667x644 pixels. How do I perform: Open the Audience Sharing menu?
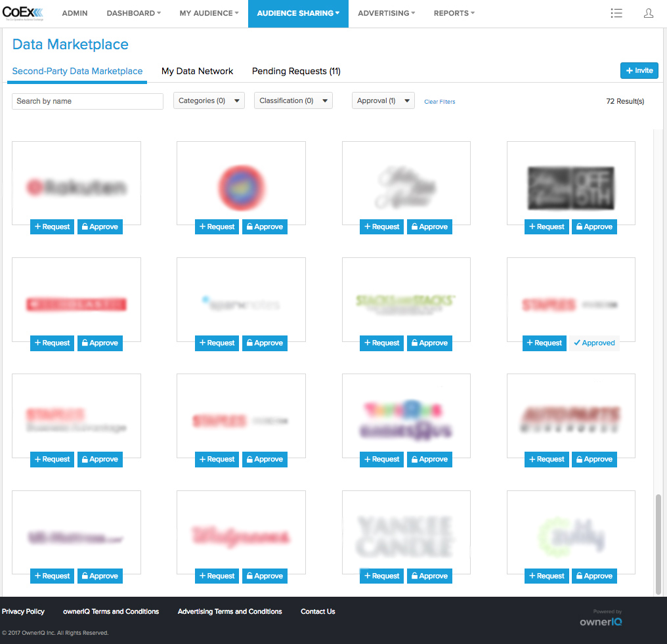coord(298,13)
